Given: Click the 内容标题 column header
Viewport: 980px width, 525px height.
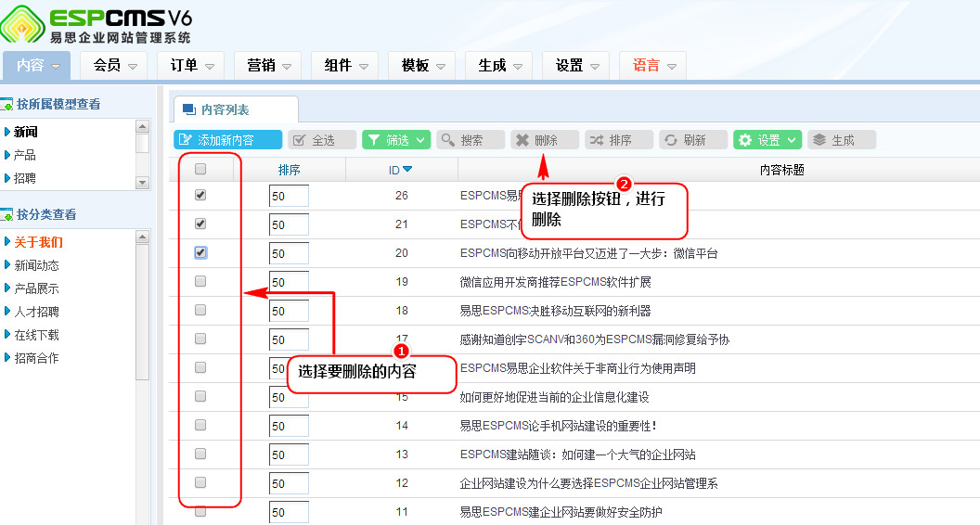Looking at the screenshot, I should 782,170.
